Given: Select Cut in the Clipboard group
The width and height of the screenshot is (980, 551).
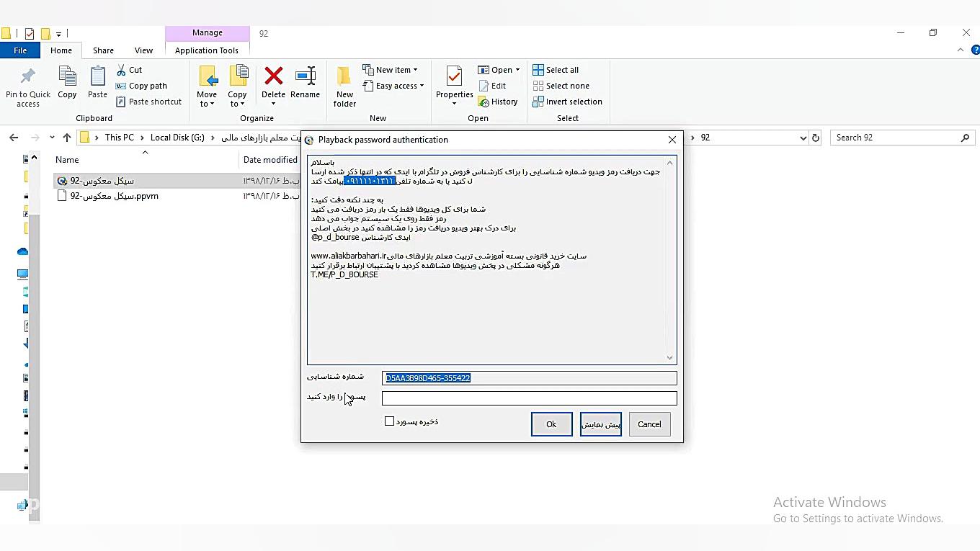Looking at the screenshot, I should pos(129,70).
